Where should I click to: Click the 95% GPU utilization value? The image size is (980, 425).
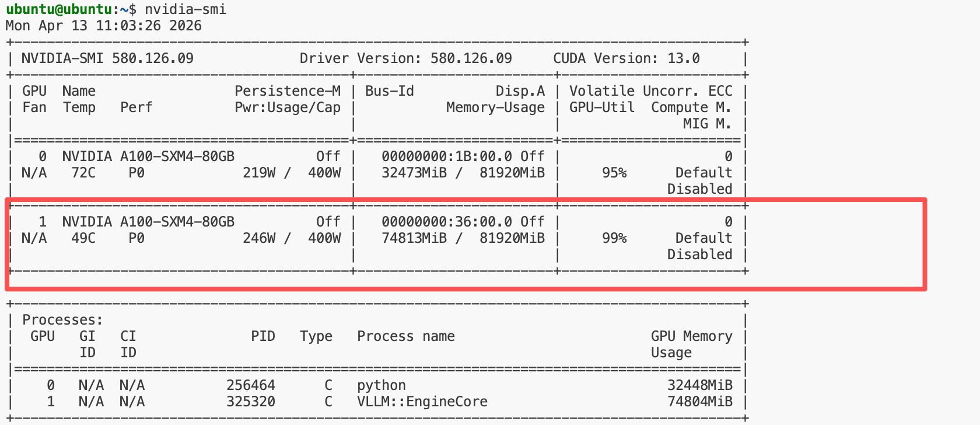coord(614,173)
